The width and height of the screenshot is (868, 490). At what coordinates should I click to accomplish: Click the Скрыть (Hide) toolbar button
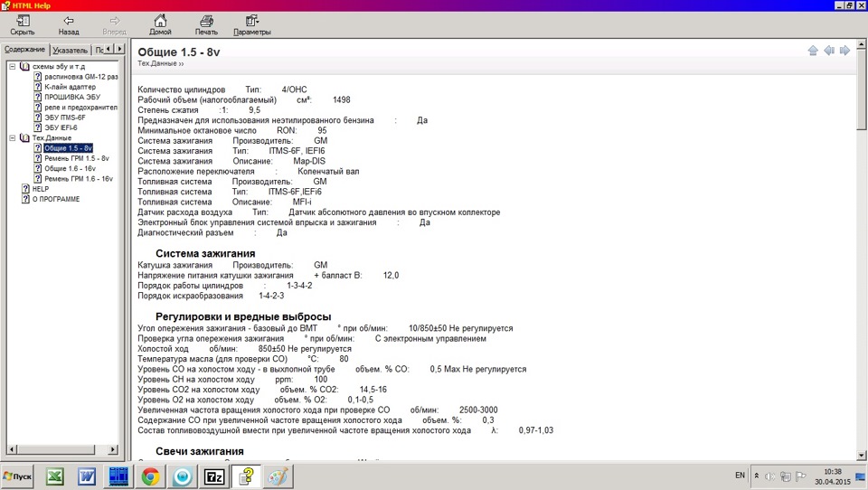[x=22, y=25]
